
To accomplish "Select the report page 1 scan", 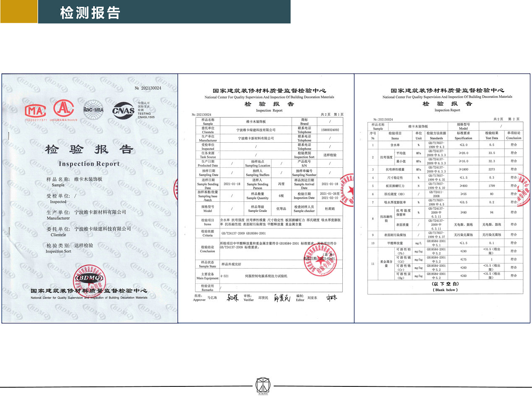I will pos(266,198).
